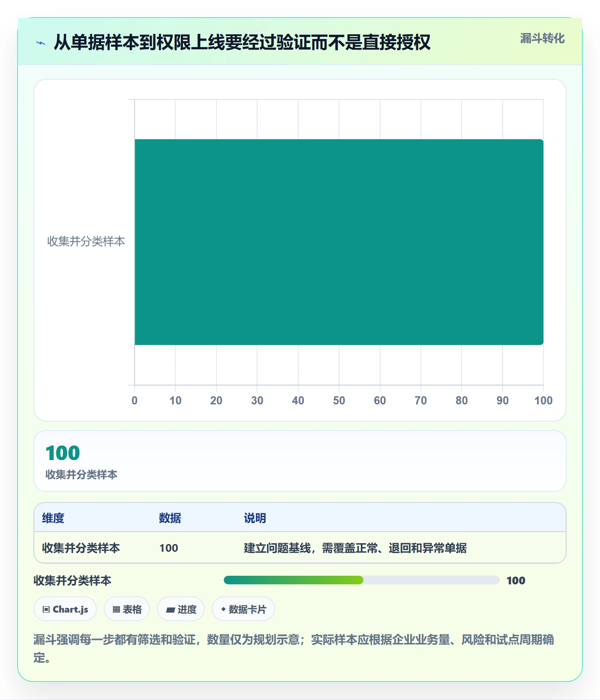Click the Chart.js chip

[x=65, y=609]
